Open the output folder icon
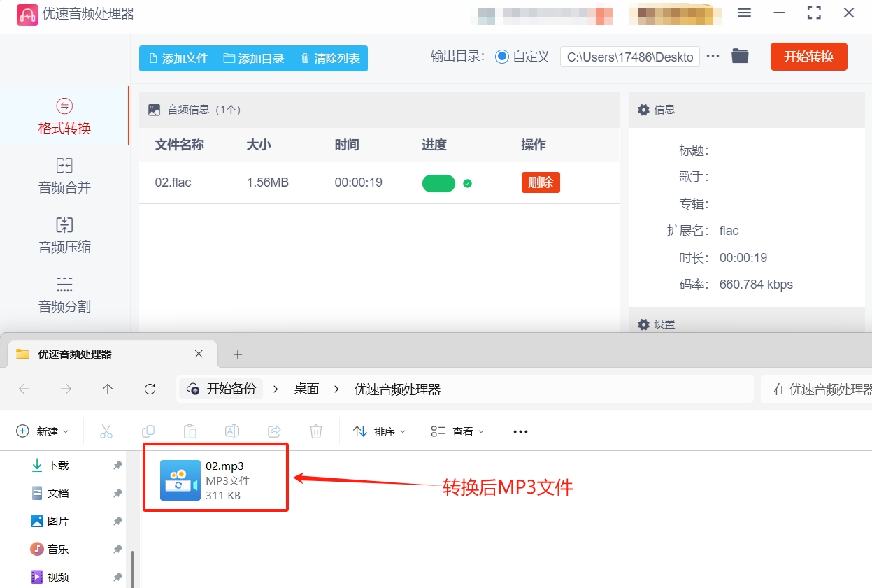 click(740, 56)
